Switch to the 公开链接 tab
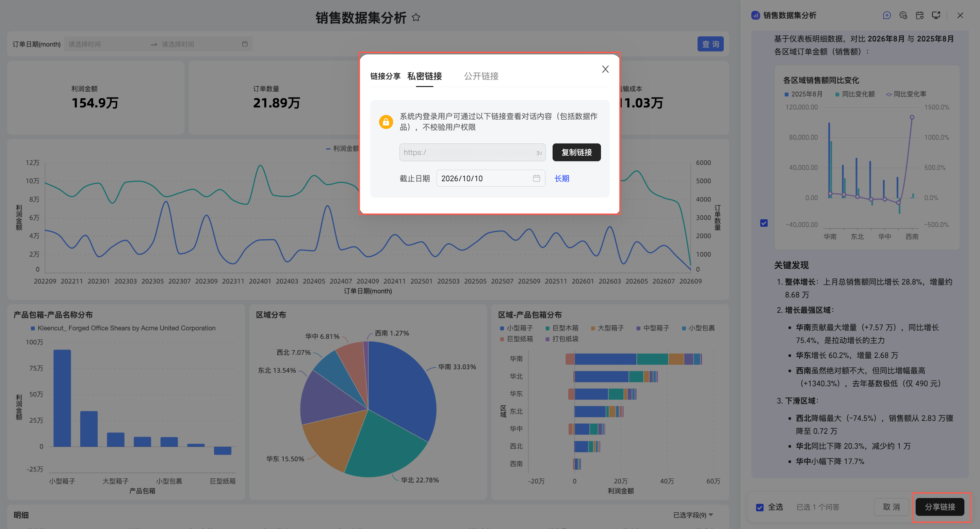Image resolution: width=980 pixels, height=529 pixels. [481, 76]
